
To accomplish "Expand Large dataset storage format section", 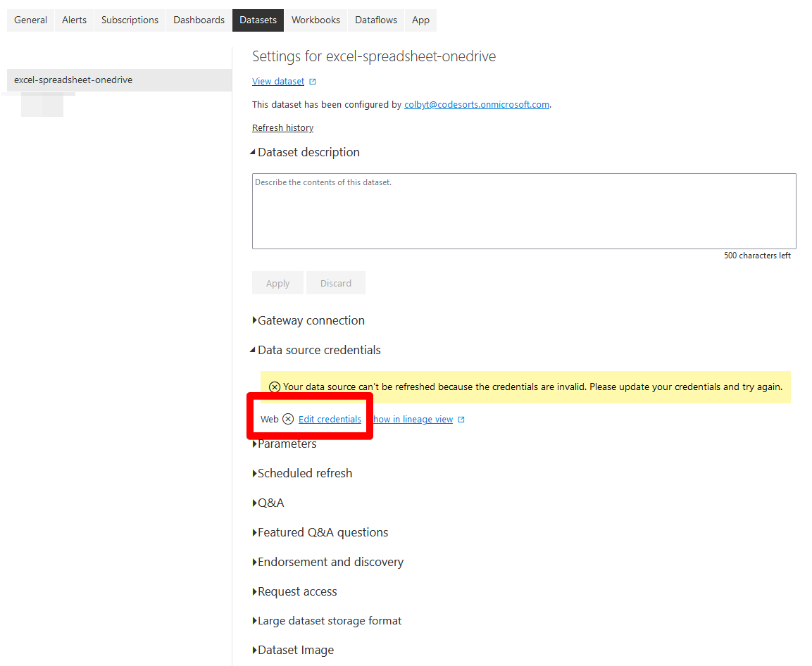I will (254, 621).
